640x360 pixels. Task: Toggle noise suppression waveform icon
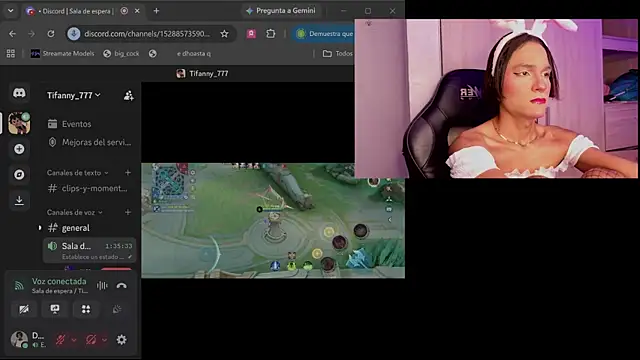[102, 286]
